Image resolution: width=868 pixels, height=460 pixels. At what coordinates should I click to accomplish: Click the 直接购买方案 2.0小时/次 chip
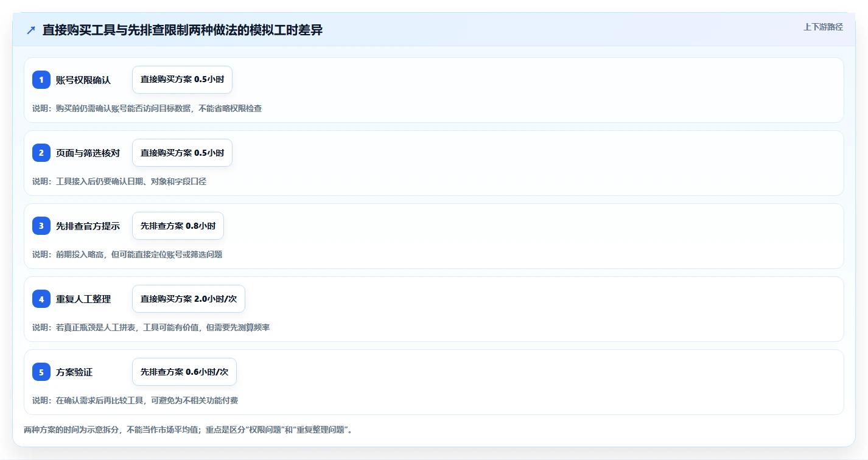[x=189, y=299]
